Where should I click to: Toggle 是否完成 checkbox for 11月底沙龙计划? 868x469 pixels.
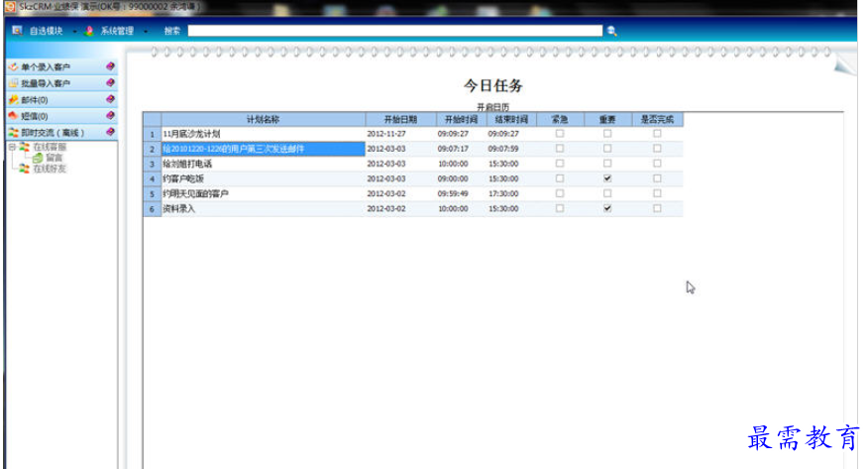(x=657, y=134)
